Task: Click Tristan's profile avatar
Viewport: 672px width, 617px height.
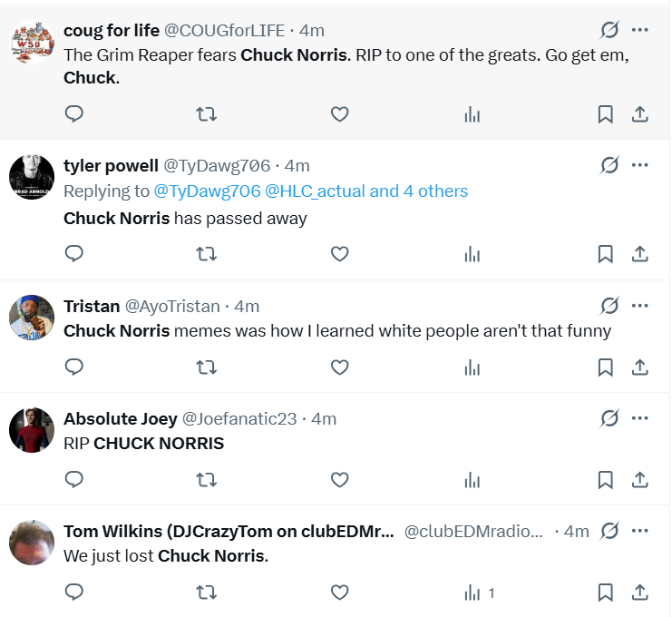Action: [x=32, y=318]
